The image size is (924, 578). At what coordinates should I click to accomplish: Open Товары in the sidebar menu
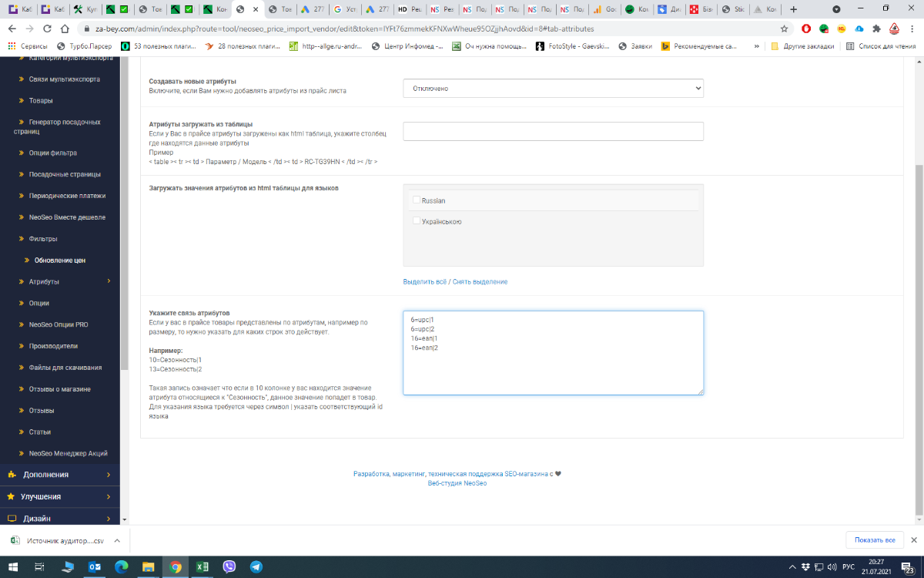41,101
